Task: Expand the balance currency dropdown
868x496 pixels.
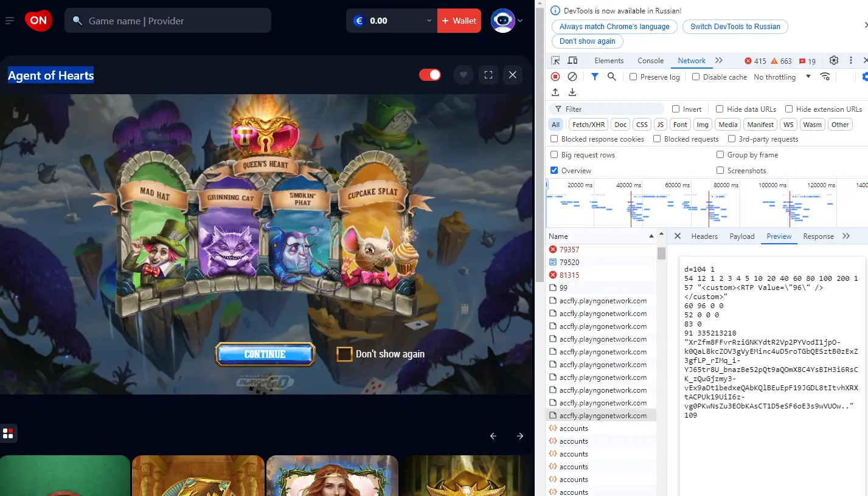Action: click(429, 21)
